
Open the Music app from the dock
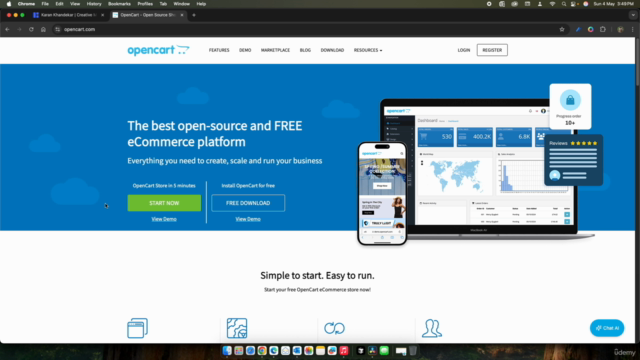pyautogui.click(x=344, y=351)
